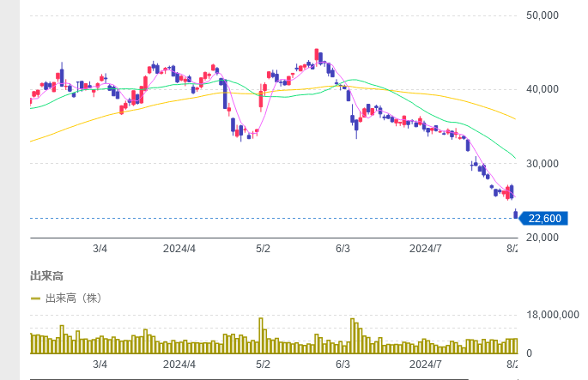The height and width of the screenshot is (380, 588).
Task: Click the 18,000,000 volume axis label
Action: [552, 315]
